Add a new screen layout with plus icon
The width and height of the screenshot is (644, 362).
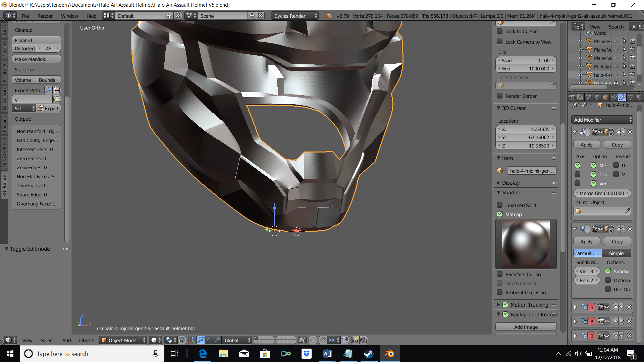169,16
